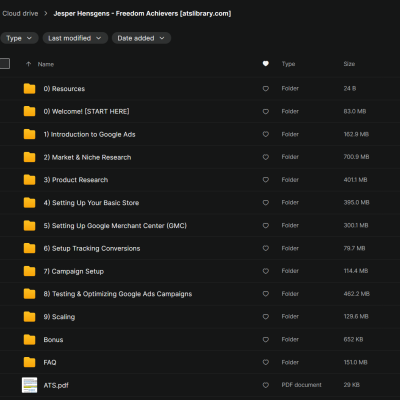Open the Type filter dropdown
This screenshot has height=400, width=400.
coord(19,38)
